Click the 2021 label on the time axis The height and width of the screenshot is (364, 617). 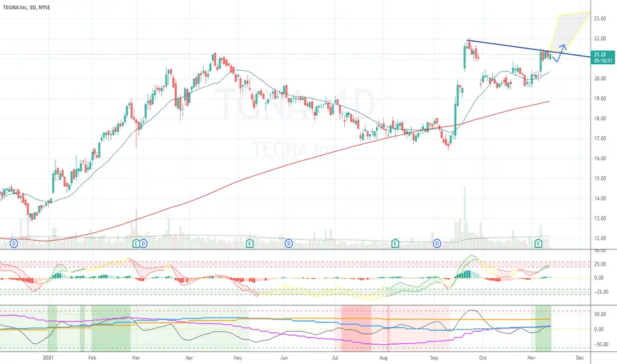pos(48,357)
